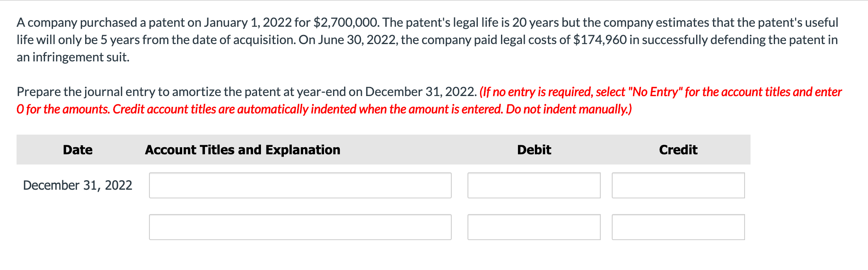This screenshot has width=868, height=270.
Task: Click the second row Credit amount field
Action: [678, 227]
